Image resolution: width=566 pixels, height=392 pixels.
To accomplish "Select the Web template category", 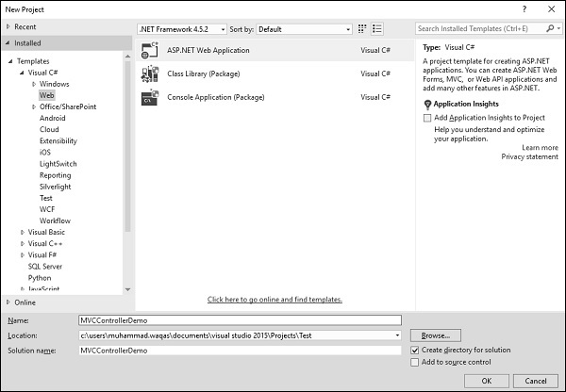I will [x=46, y=95].
